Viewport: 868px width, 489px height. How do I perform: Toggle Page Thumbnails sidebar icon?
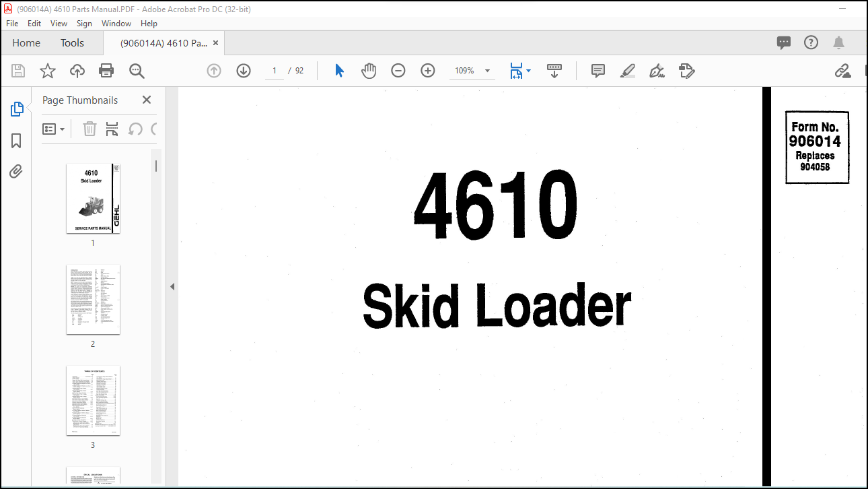17,109
